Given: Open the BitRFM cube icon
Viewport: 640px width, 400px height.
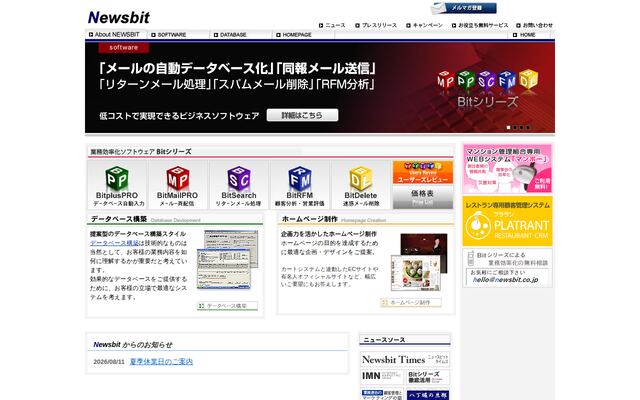Looking at the screenshot, I should pos(300,185).
